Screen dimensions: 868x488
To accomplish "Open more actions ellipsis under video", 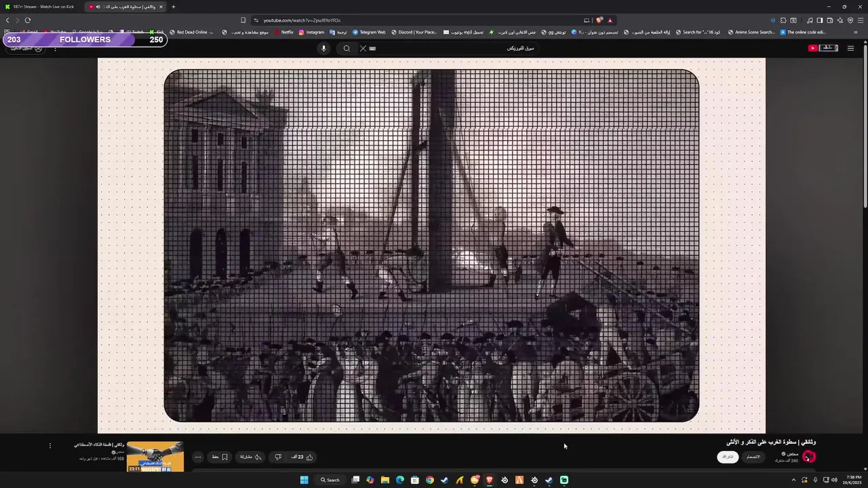I will (x=198, y=457).
